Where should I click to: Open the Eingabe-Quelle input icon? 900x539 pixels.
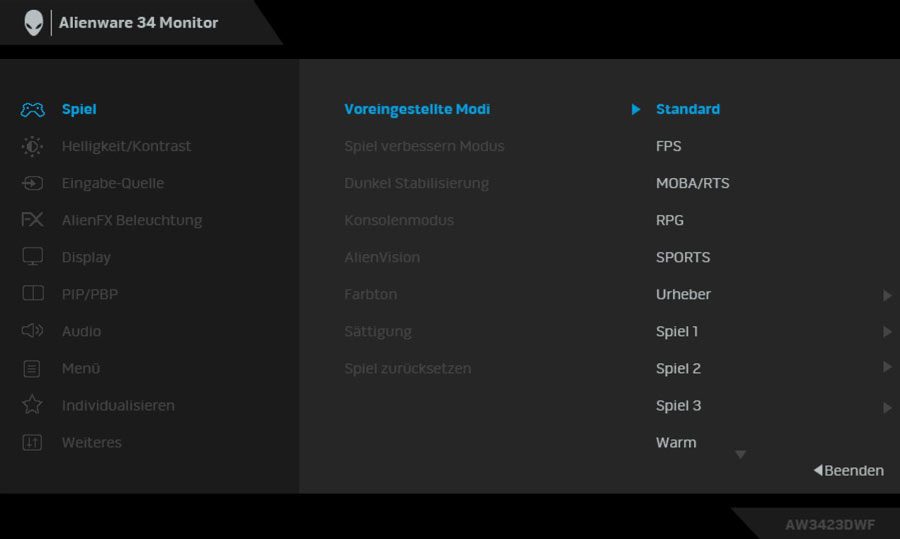click(32, 183)
